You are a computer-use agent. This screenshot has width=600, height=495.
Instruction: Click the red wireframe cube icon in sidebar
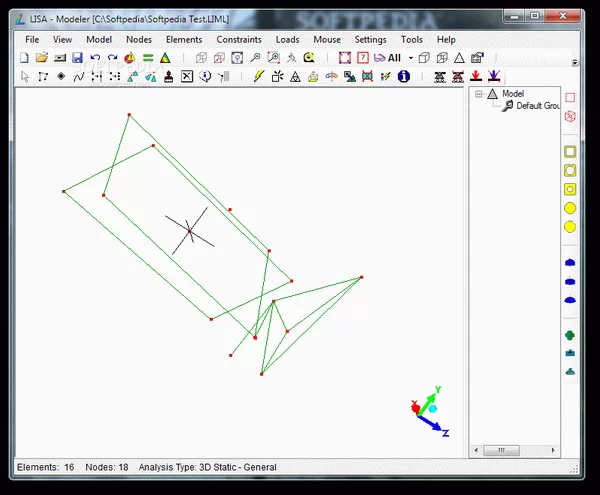coord(570,117)
